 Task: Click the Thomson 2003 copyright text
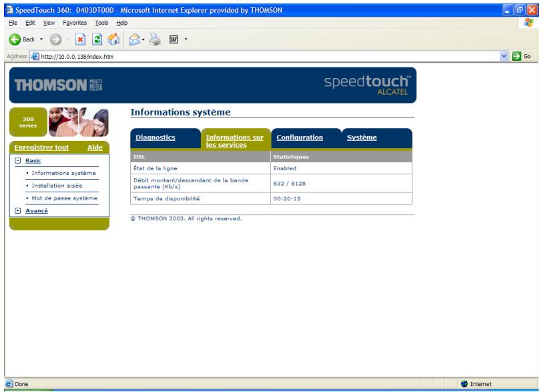pos(186,218)
